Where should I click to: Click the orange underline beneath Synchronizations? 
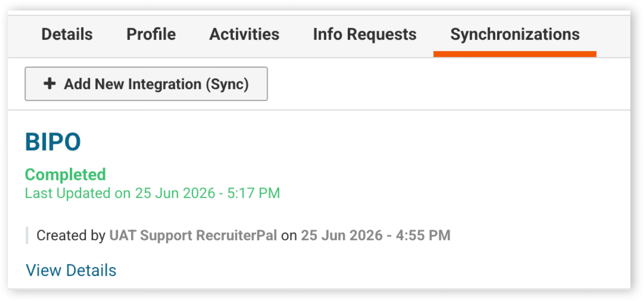click(x=515, y=54)
